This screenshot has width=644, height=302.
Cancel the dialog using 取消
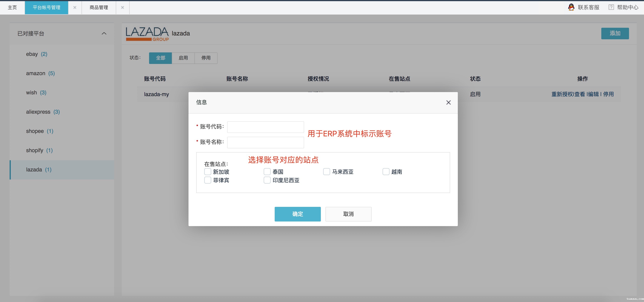pos(348,214)
